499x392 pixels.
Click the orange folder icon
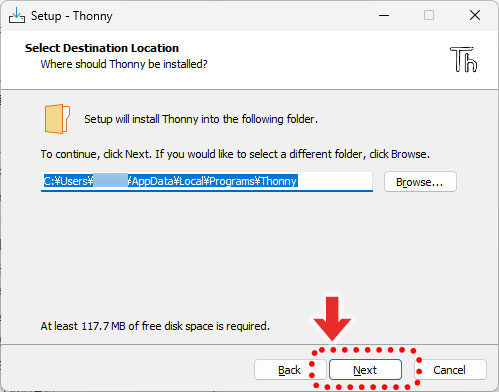point(57,119)
